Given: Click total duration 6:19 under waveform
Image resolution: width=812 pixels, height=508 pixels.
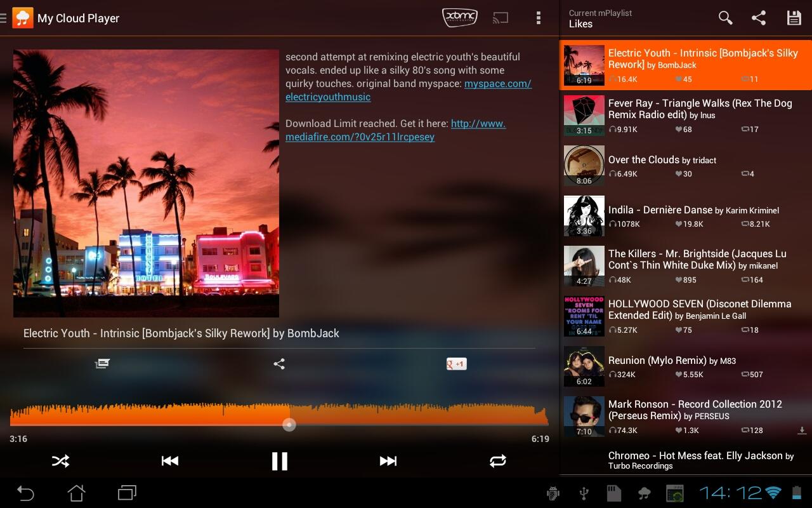Looking at the screenshot, I should coord(540,439).
